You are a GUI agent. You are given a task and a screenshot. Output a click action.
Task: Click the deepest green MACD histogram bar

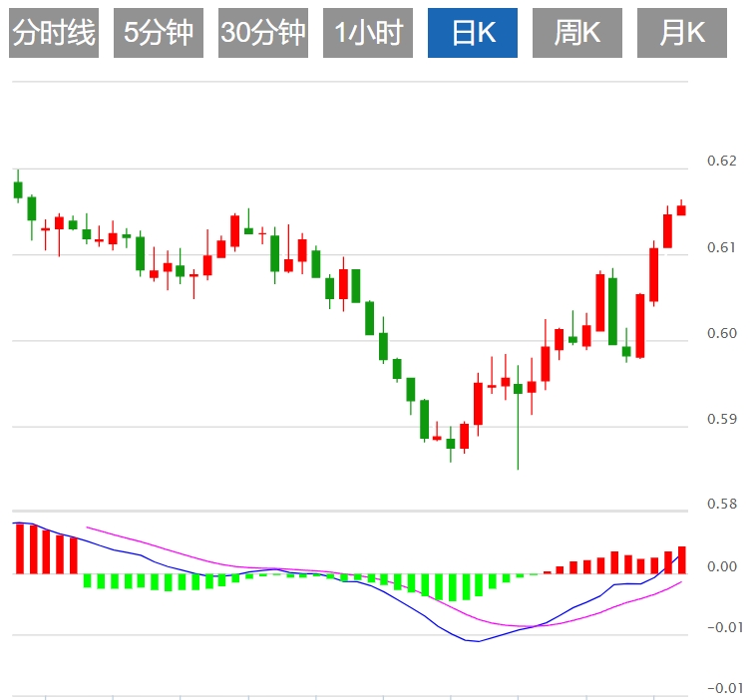(x=452, y=587)
